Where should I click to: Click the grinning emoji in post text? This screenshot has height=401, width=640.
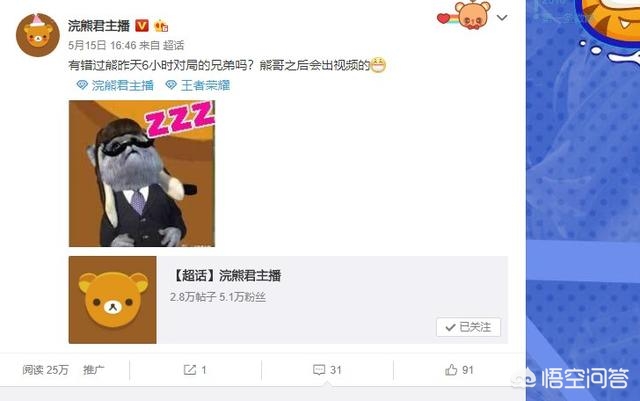[x=378, y=65]
